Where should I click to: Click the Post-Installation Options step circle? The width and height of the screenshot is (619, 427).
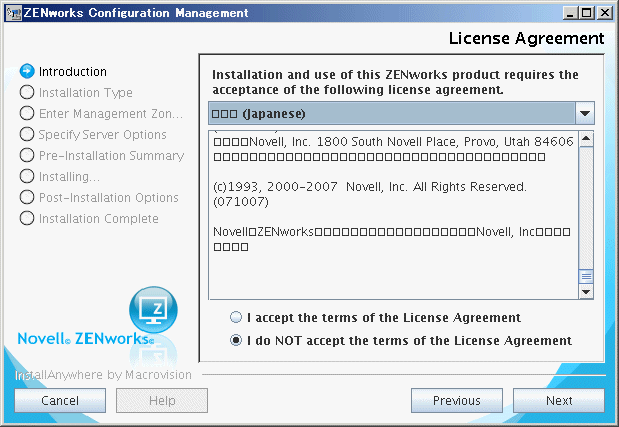pyautogui.click(x=27, y=197)
